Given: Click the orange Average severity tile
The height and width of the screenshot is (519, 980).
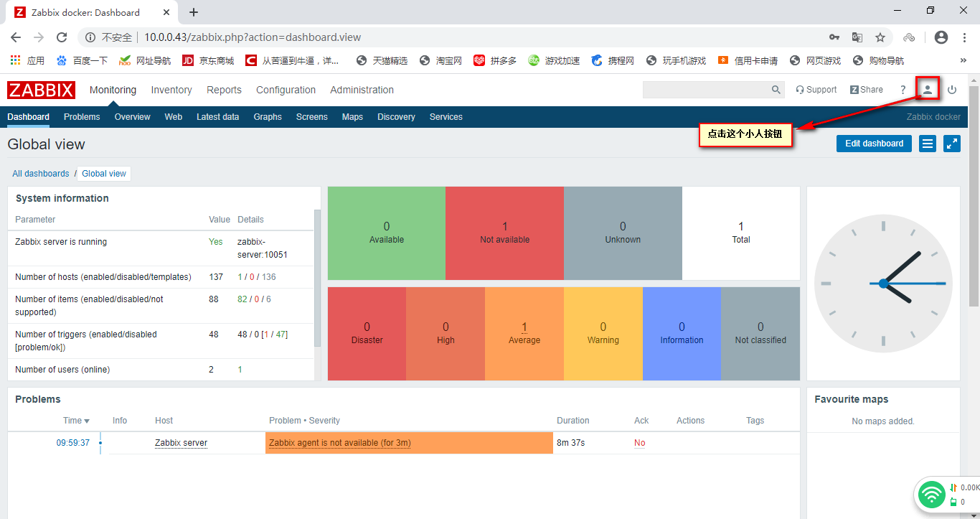Looking at the screenshot, I should [x=524, y=333].
